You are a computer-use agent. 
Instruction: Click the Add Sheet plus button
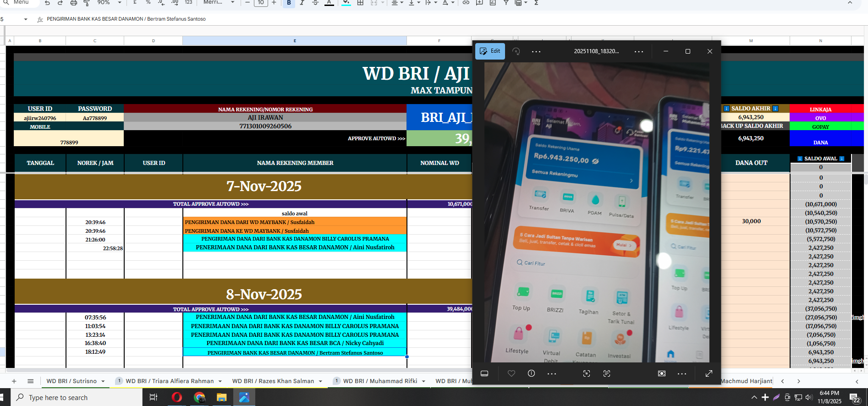pyautogui.click(x=14, y=381)
